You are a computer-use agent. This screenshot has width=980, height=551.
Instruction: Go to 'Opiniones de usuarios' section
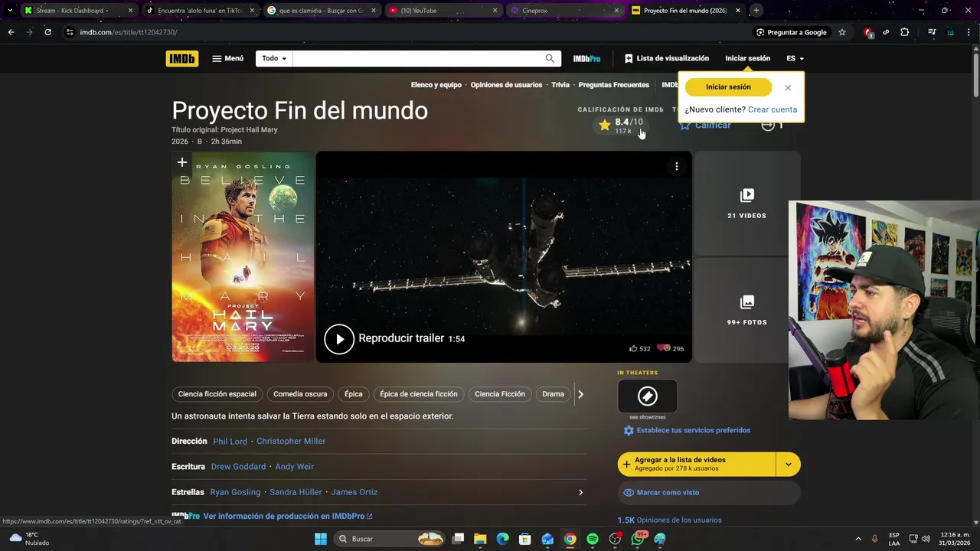[506, 85]
